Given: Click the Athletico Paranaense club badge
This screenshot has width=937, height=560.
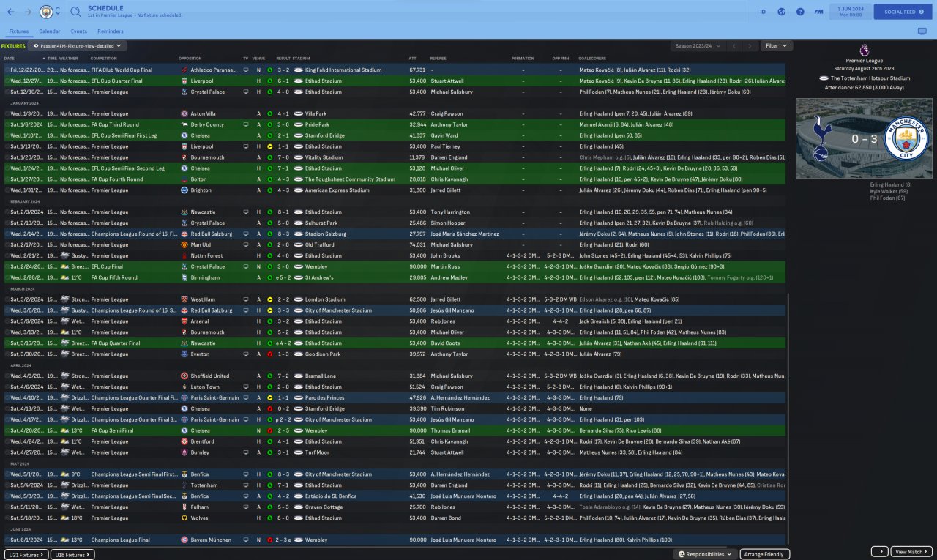Looking at the screenshot, I should (184, 70).
